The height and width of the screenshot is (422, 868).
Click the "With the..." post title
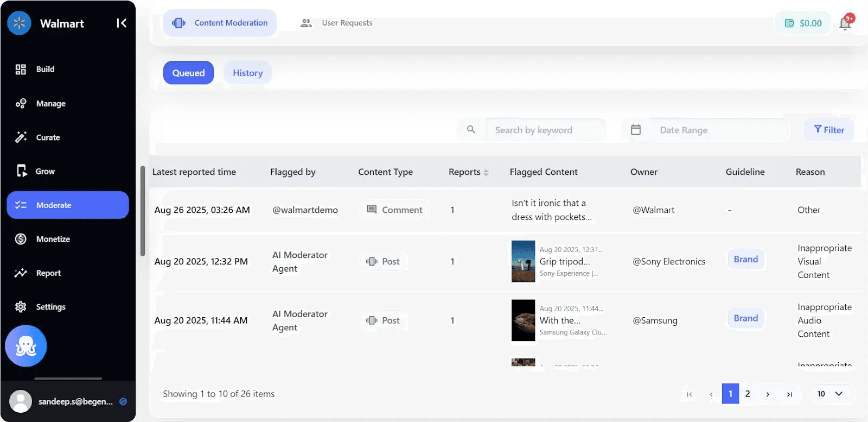coord(560,320)
